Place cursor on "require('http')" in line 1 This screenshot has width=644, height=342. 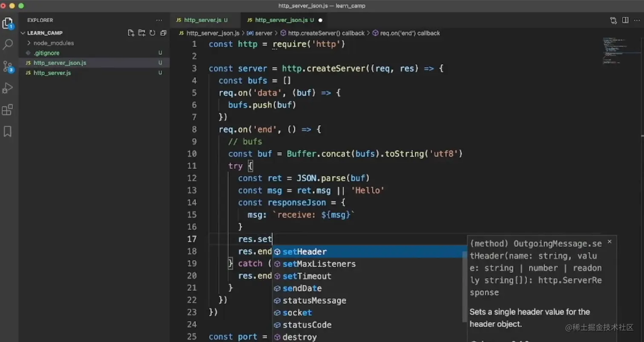pyautogui.click(x=309, y=44)
